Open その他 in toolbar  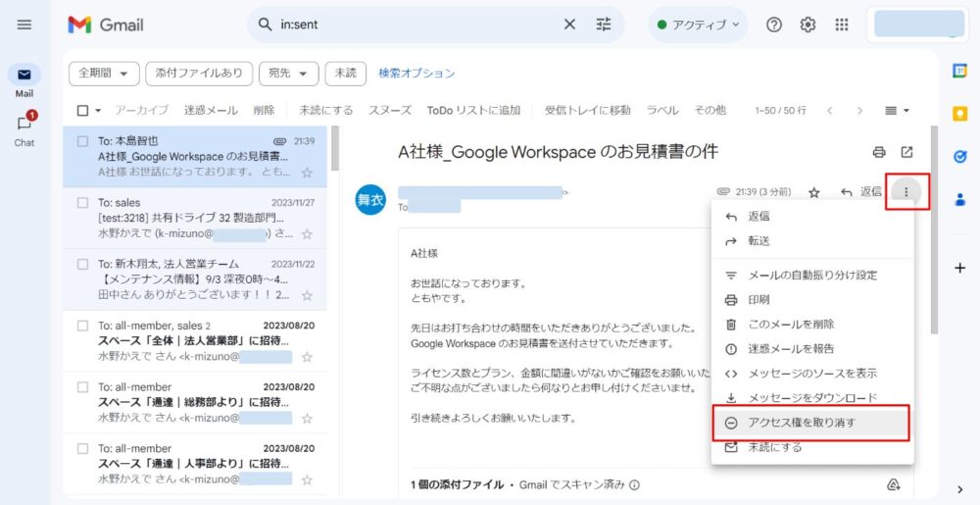point(710,111)
